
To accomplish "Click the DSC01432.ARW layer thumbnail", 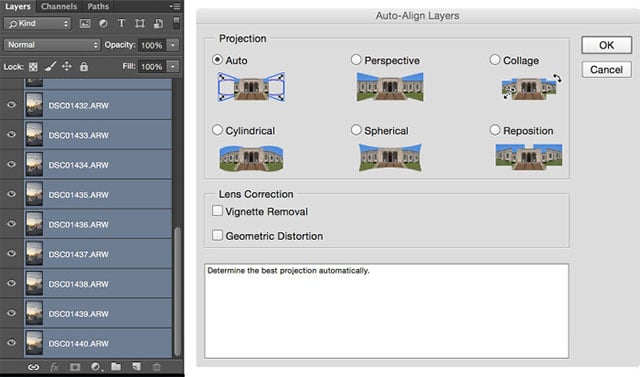I will 34,105.
